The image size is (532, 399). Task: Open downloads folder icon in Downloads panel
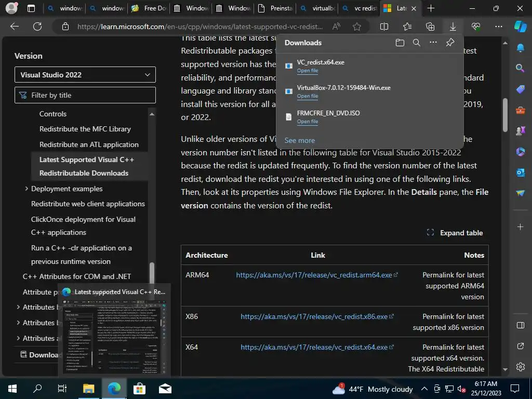(x=400, y=43)
